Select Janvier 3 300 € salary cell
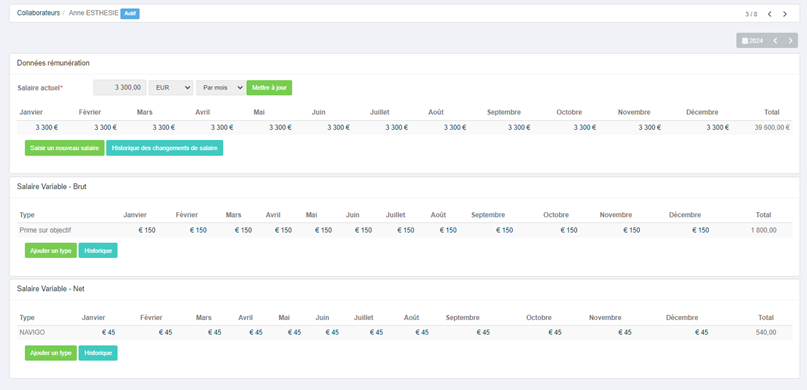807x390 pixels. [47, 128]
